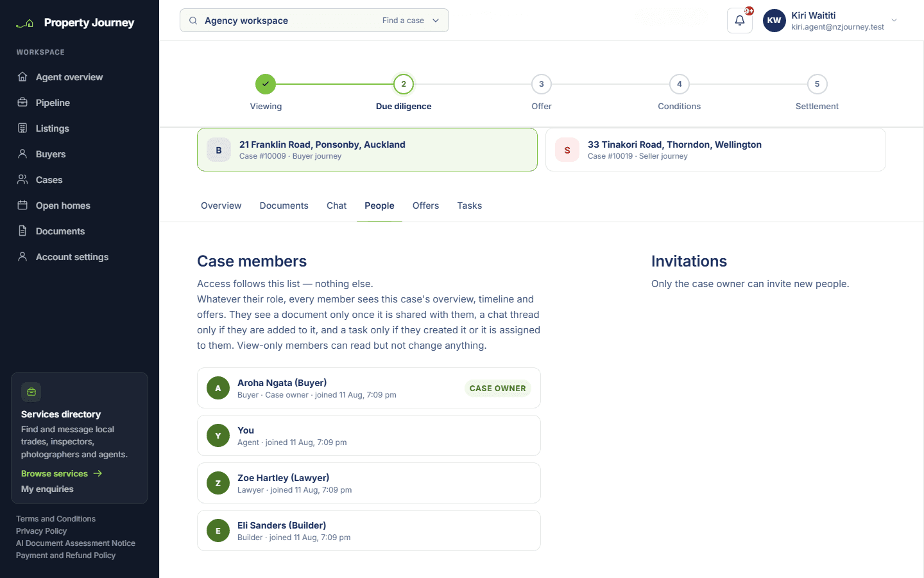
Task: Click the Account settings user icon
Action: (x=22, y=257)
